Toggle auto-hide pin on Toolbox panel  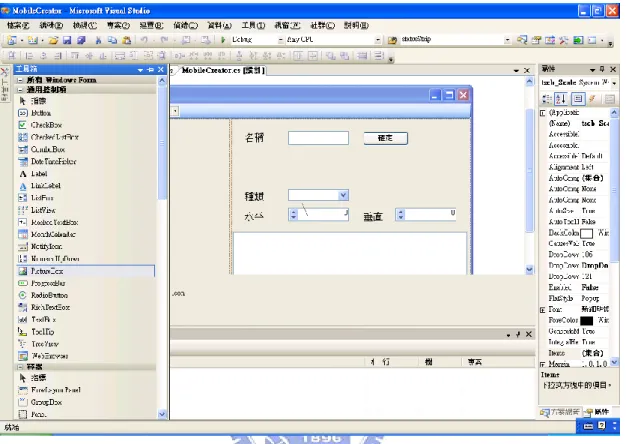pos(151,69)
